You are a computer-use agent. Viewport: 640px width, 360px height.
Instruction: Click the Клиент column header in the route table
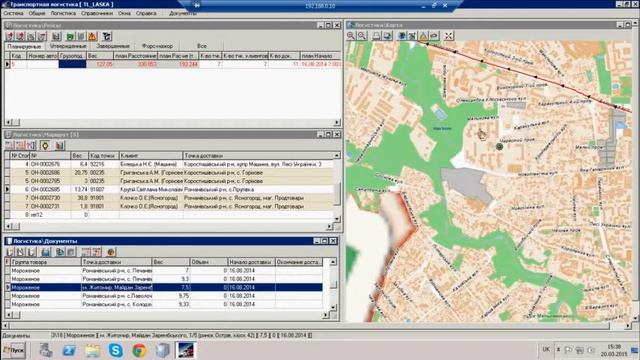(151, 156)
